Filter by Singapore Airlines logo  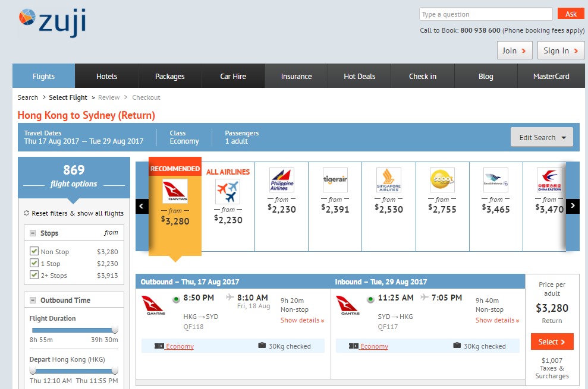click(x=388, y=180)
